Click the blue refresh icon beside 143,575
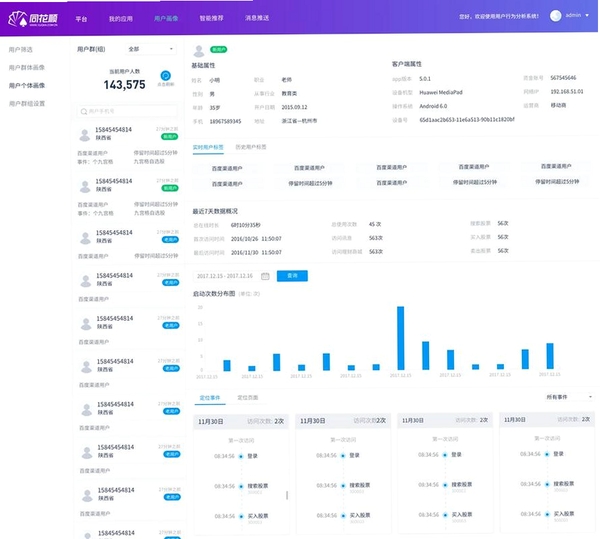 [x=165, y=76]
